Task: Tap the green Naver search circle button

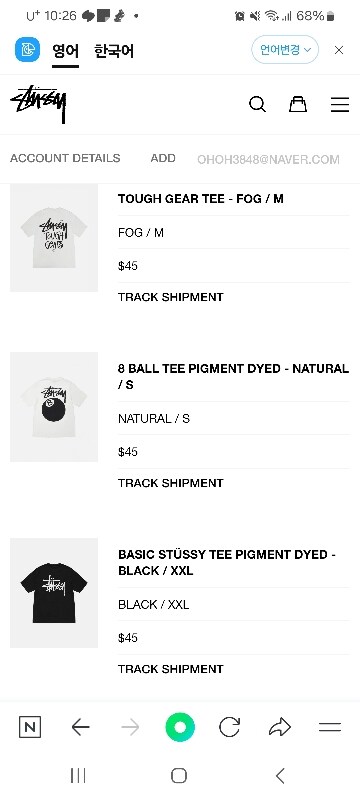Action: pos(179,727)
